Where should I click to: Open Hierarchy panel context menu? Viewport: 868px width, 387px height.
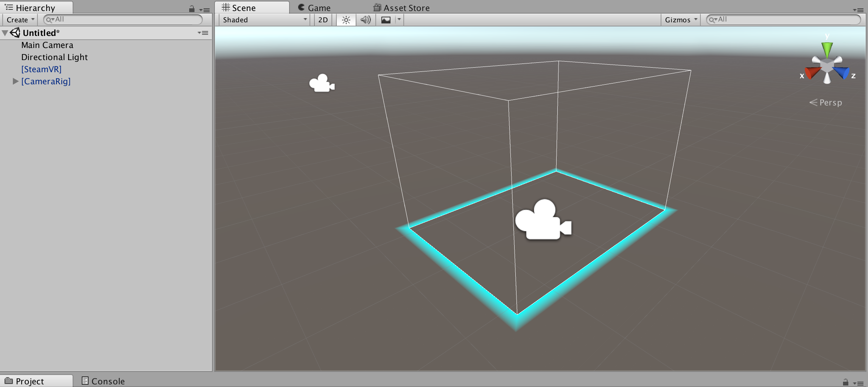point(205,10)
